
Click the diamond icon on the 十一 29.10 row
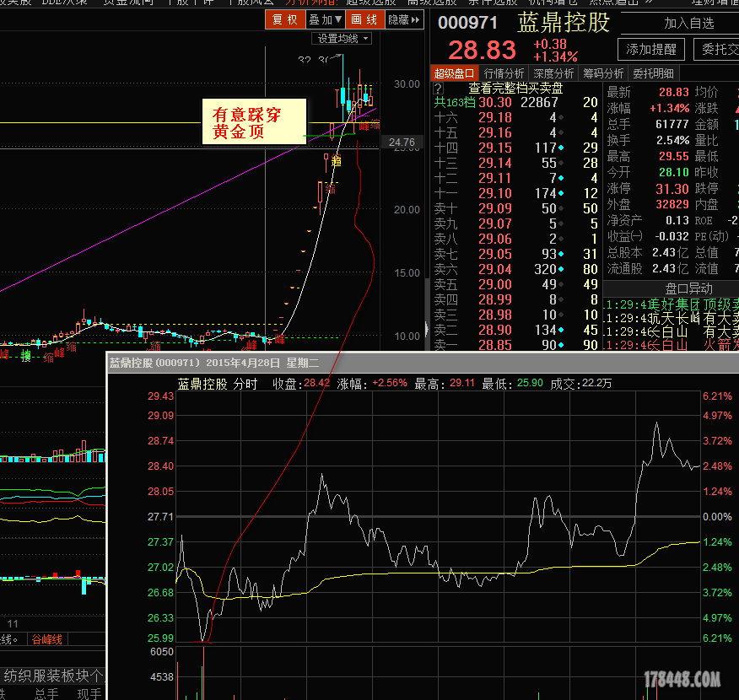pos(561,194)
